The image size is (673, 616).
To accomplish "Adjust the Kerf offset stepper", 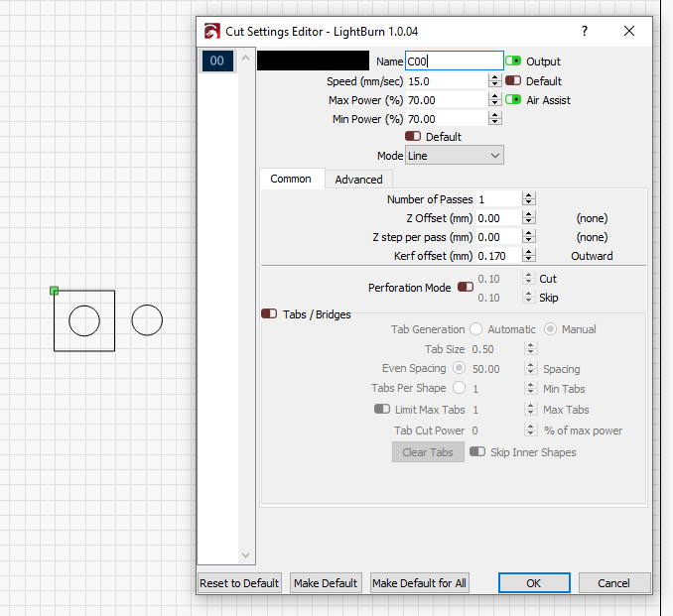I will click(x=529, y=256).
